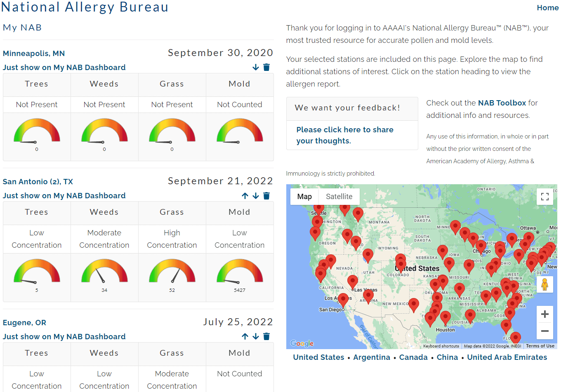Zoom out on the map

tap(545, 331)
